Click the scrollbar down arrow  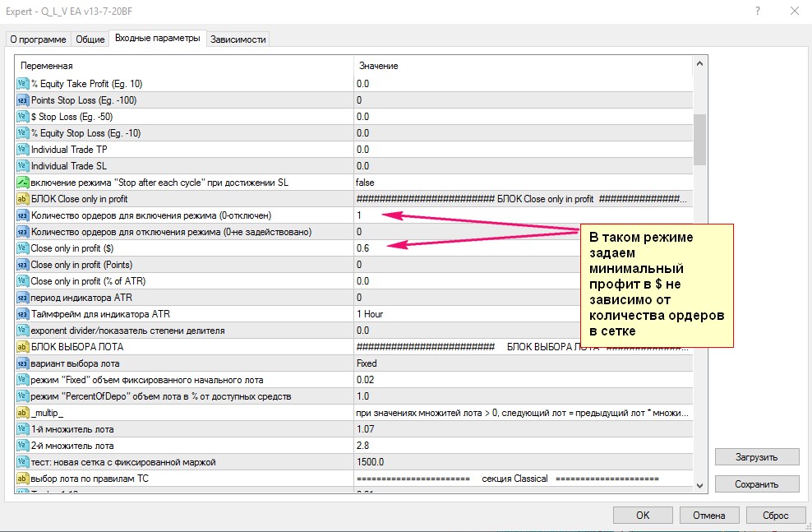tap(699, 485)
